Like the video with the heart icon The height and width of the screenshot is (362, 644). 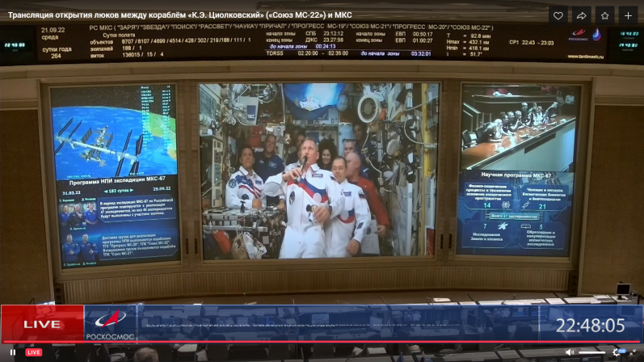click(x=558, y=15)
